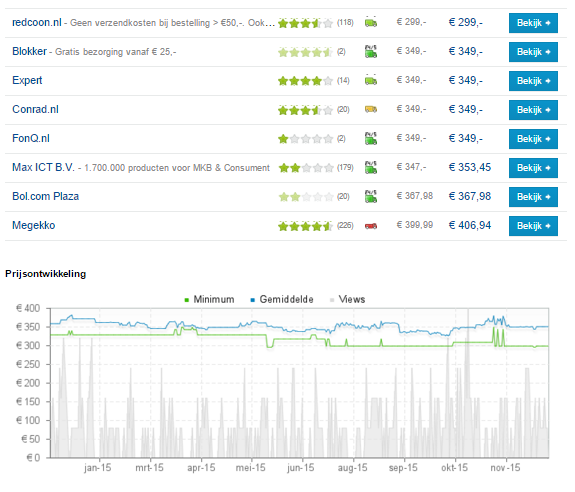Open the redcoon.nl shop link
Viewport: 575px width, 492px height.
point(37,22)
